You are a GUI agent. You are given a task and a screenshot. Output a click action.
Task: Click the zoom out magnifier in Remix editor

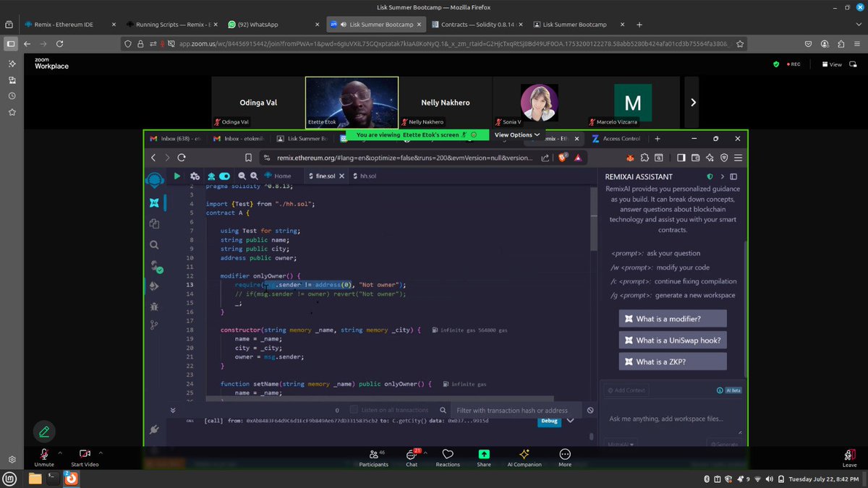coord(242,176)
